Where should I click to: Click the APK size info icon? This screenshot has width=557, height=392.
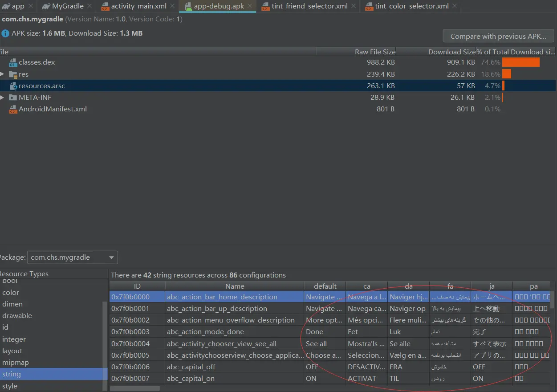click(x=5, y=33)
